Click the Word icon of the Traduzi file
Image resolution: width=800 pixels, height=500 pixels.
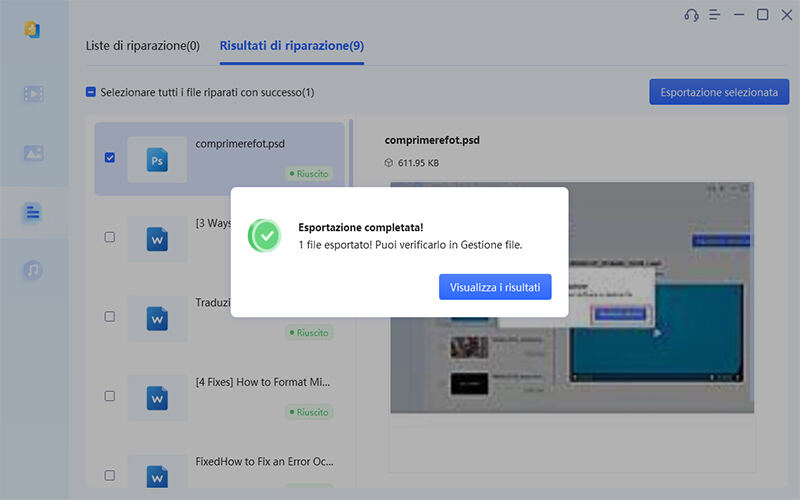point(157,318)
